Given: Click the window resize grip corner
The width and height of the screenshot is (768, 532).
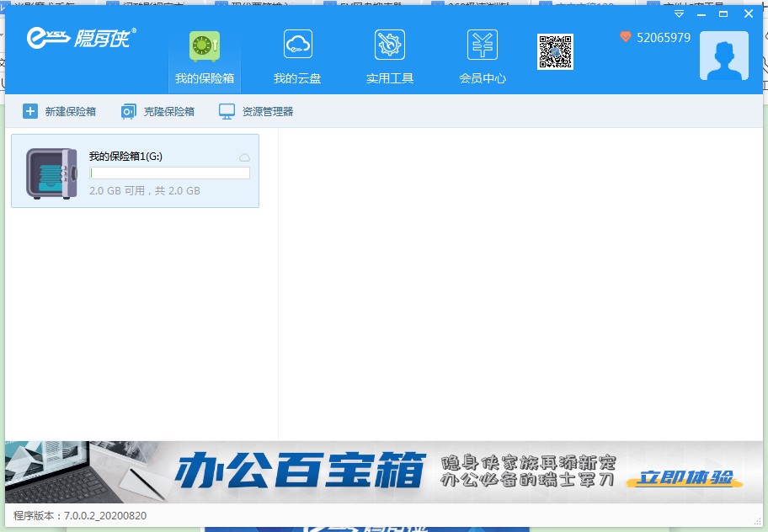Looking at the screenshot, I should tap(759, 522).
